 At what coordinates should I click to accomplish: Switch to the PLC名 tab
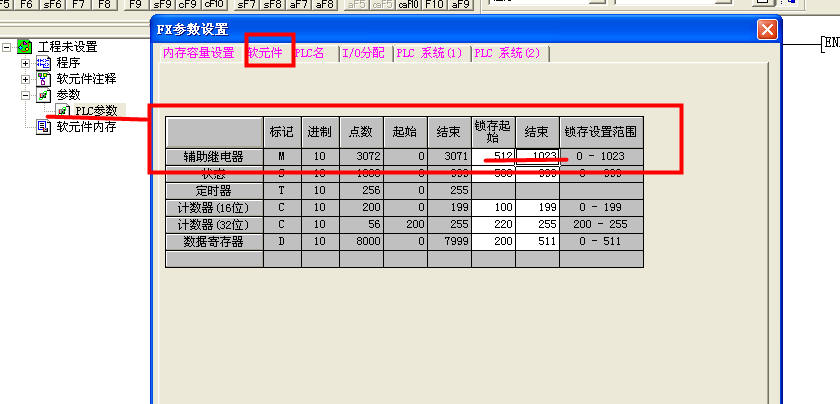(312, 53)
